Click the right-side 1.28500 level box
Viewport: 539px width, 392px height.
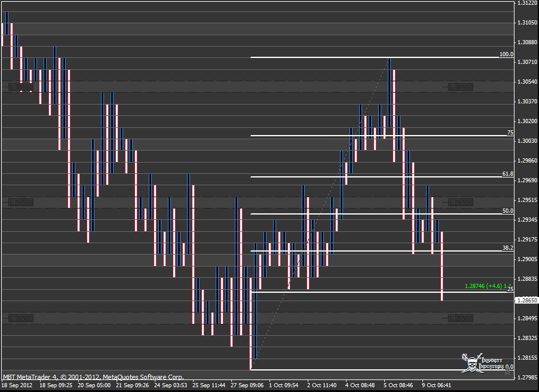pyautogui.click(x=461, y=318)
